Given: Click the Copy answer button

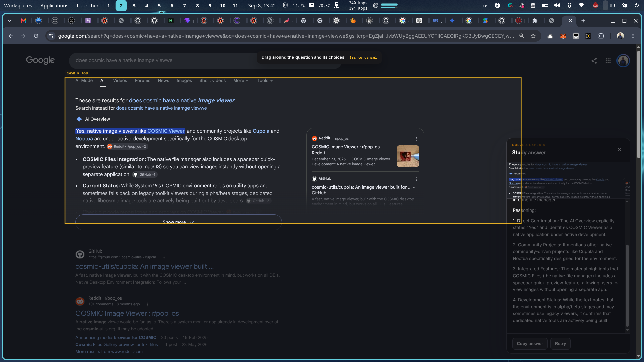Looking at the screenshot, I should pos(530,344).
